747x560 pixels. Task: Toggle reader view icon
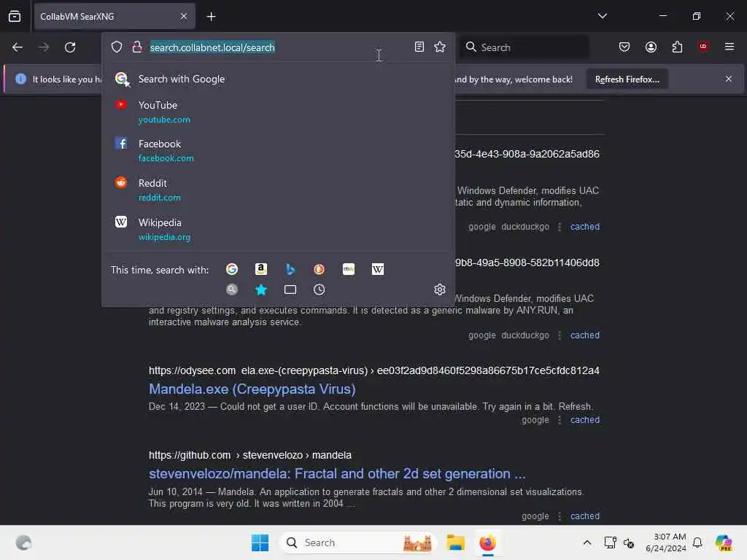coord(419,47)
